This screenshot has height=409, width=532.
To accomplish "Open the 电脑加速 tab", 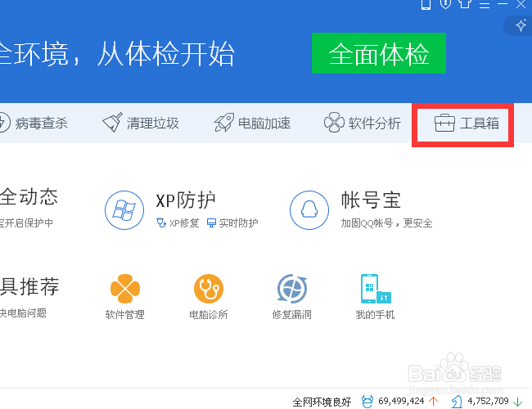I will 252,123.
